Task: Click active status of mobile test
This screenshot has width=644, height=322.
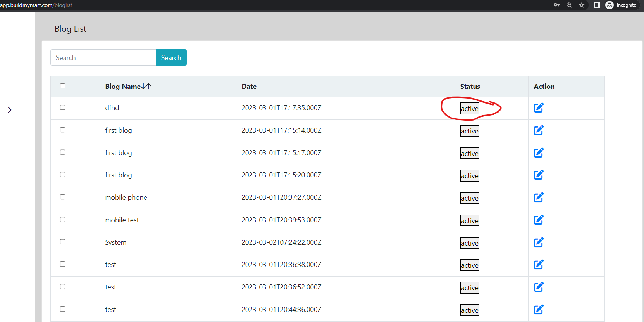Action: (x=470, y=221)
